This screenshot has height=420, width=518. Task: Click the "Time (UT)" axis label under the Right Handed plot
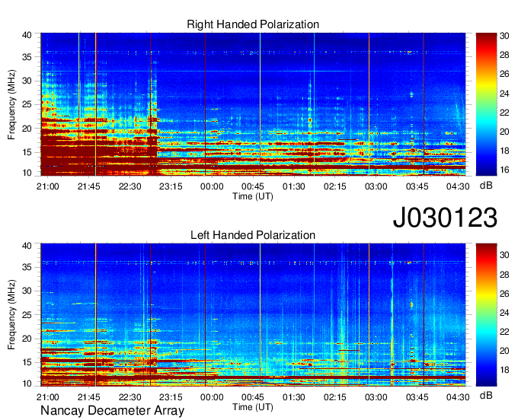253,196
